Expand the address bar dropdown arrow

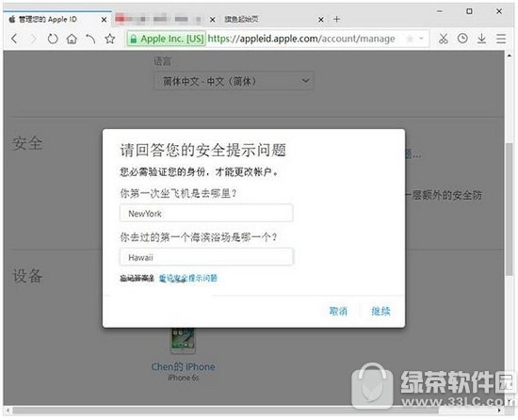point(421,39)
